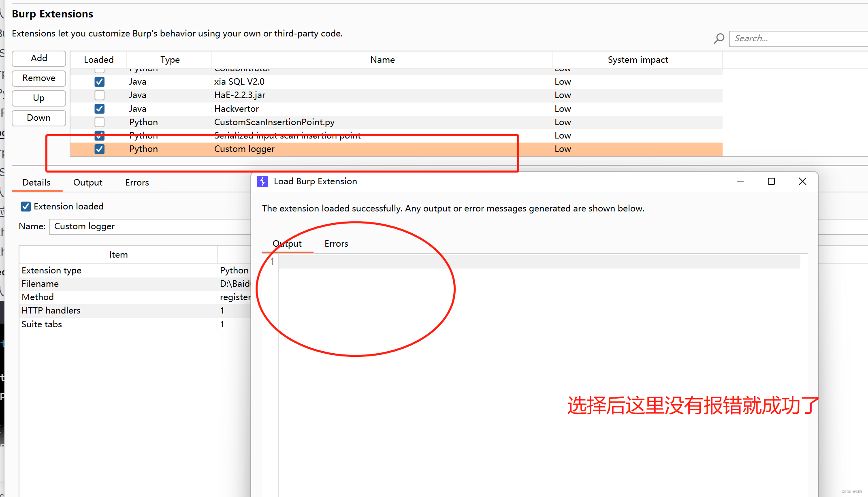Click the Name field showing Custom logger
This screenshot has height=497, width=868.
point(150,226)
